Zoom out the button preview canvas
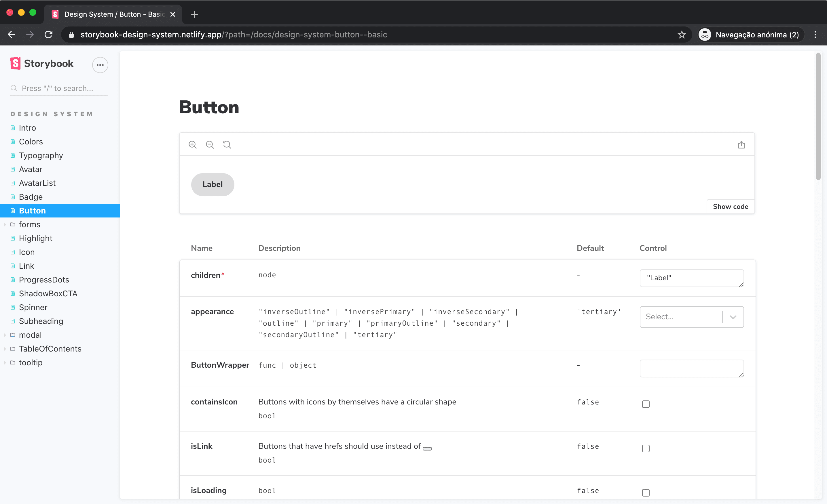Image resolution: width=827 pixels, height=504 pixels. click(210, 144)
